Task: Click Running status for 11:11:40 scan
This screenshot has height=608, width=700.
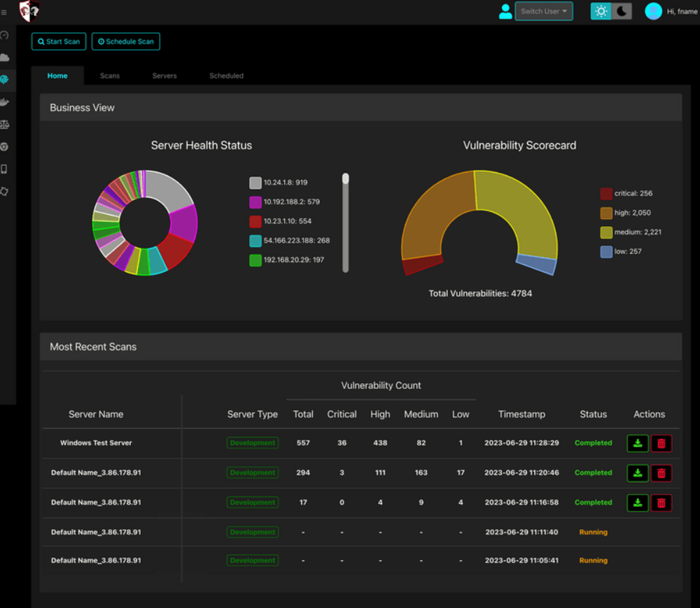Action: (594, 532)
